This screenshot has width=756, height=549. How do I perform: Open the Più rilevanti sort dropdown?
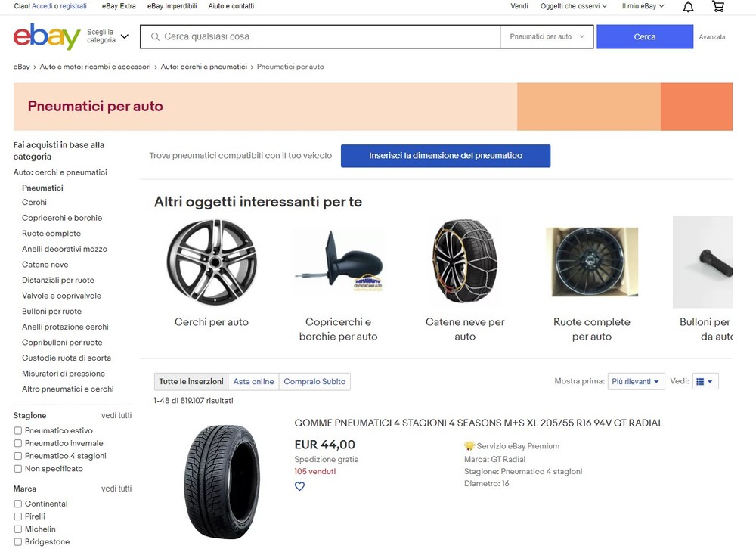[636, 382]
